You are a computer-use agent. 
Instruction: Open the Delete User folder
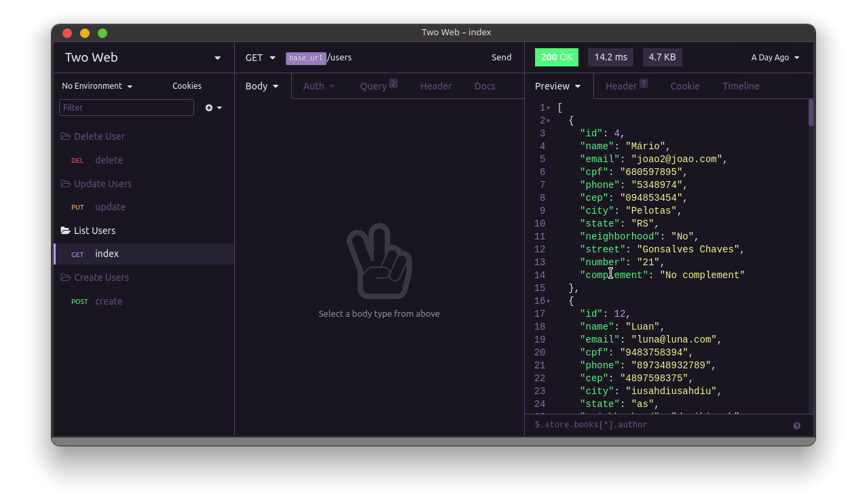pos(99,136)
